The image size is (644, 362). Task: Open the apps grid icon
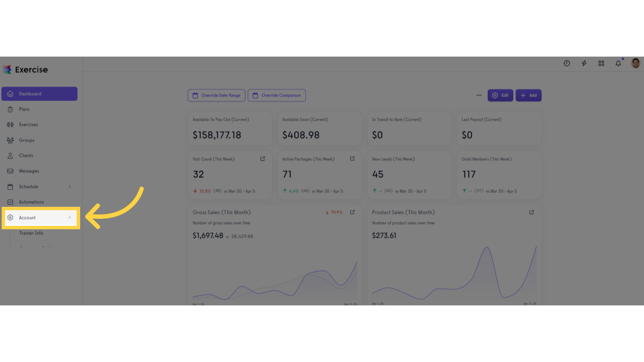601,63
